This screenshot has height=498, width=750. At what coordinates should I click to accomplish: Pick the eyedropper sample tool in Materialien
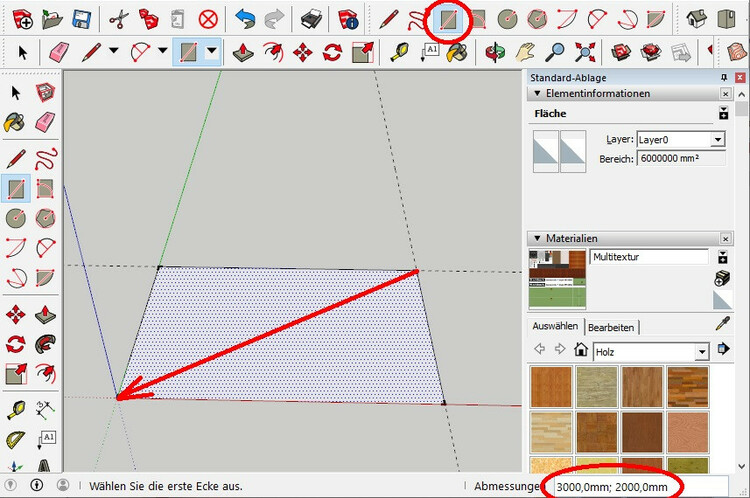(724, 324)
